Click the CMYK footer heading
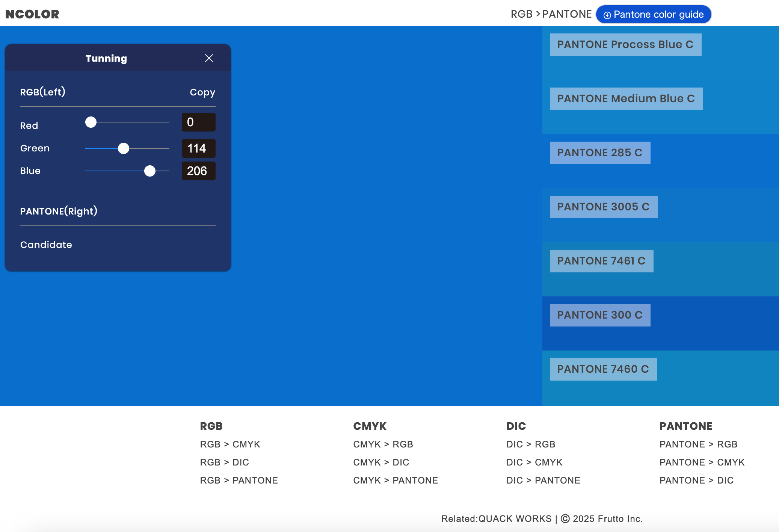Viewport: 779px width, 532px height. pyautogui.click(x=370, y=426)
